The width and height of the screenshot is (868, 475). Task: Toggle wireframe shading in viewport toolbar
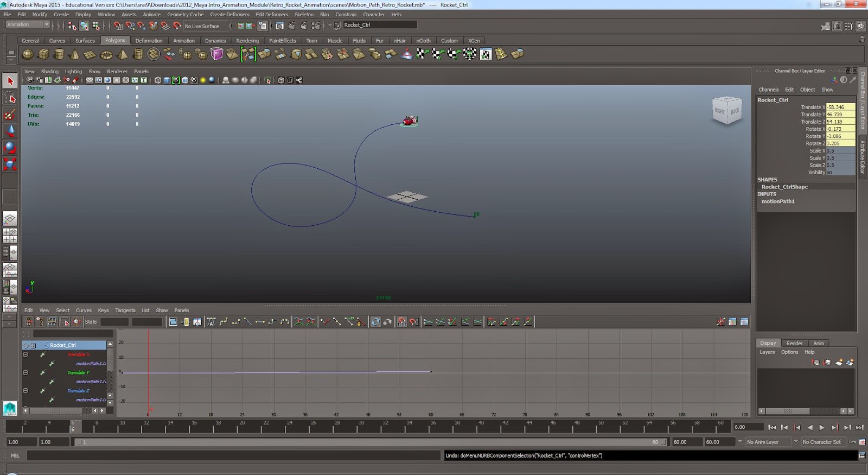pos(158,80)
